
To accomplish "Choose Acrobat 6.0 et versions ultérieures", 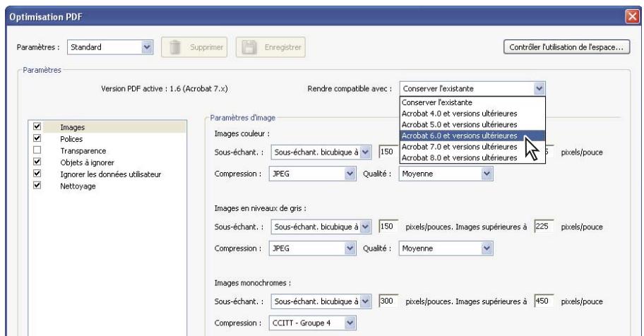I will pos(472,136).
